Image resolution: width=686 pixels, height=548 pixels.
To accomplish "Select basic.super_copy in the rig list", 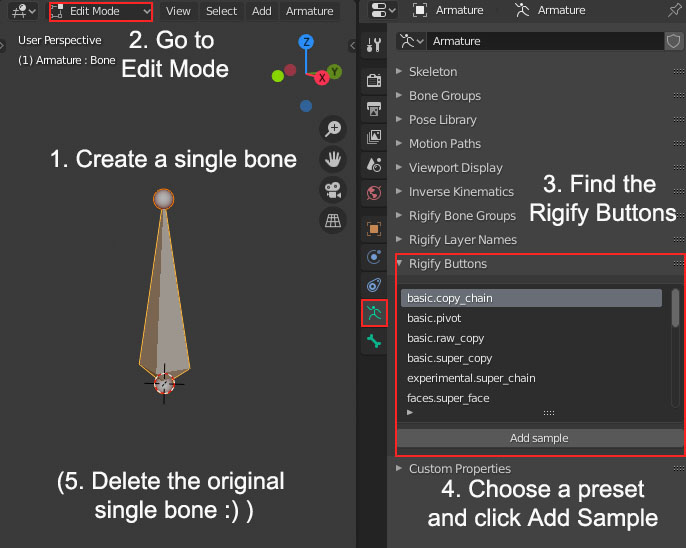I will (x=531, y=358).
